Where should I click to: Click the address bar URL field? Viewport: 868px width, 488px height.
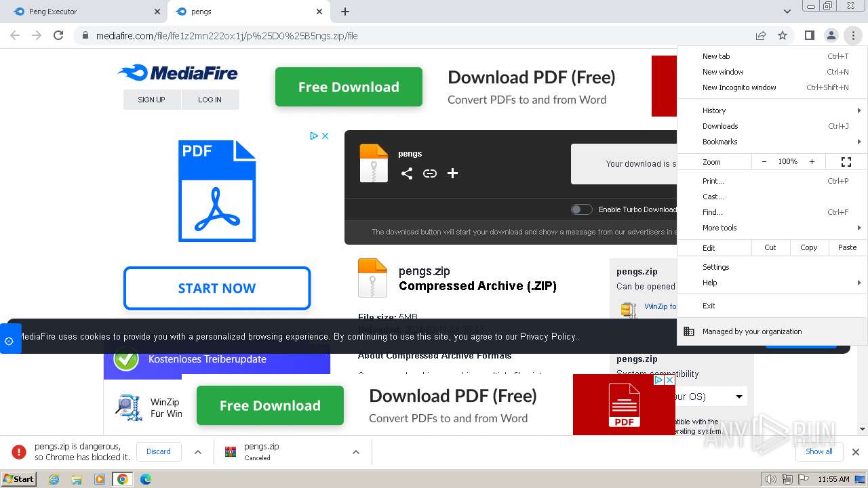414,35
